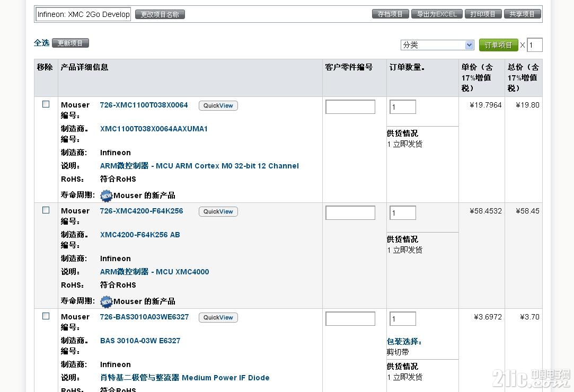Viewport: 574px width, 392px height.
Task: Open the Medium Power IF Diode description link
Action: pyautogui.click(x=185, y=378)
